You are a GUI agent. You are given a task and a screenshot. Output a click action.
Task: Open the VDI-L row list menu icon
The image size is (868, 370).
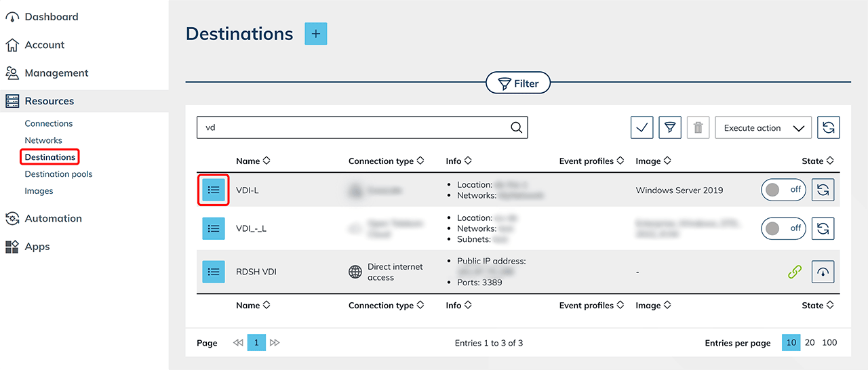point(214,190)
